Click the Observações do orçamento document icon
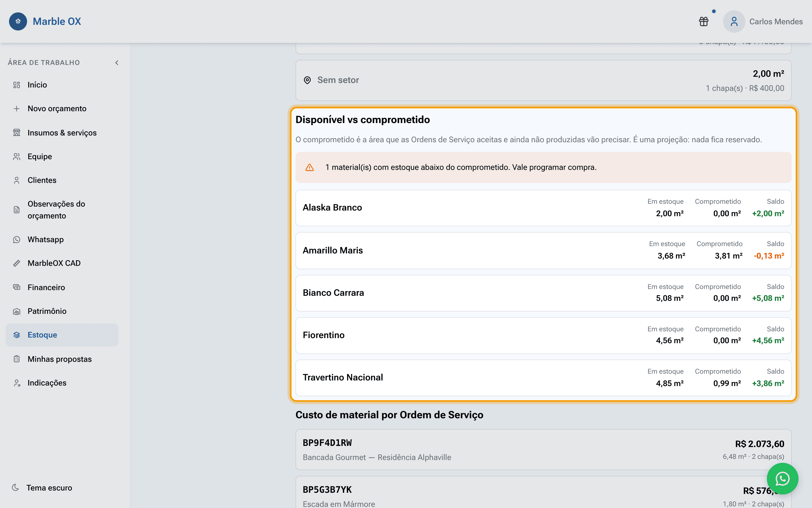The width and height of the screenshot is (812, 508). pyautogui.click(x=16, y=210)
